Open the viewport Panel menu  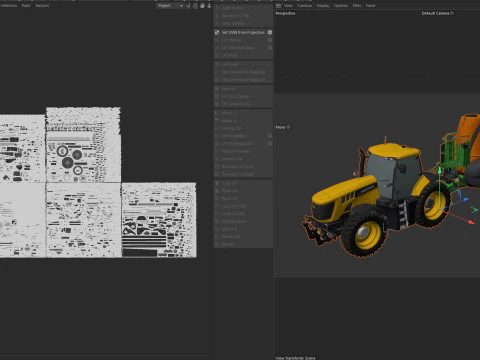pyautogui.click(x=370, y=6)
